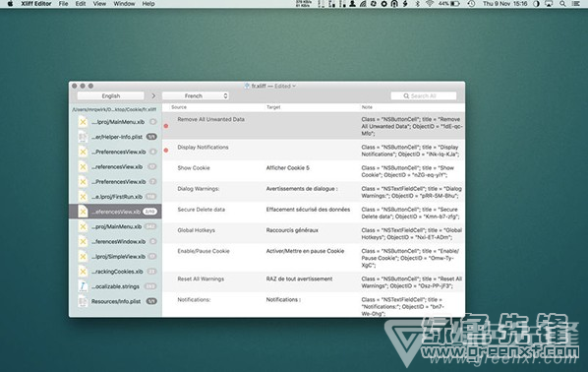This screenshot has width=588, height=372.
Task: Open the Wi-Fi status menu
Action: [430, 4]
